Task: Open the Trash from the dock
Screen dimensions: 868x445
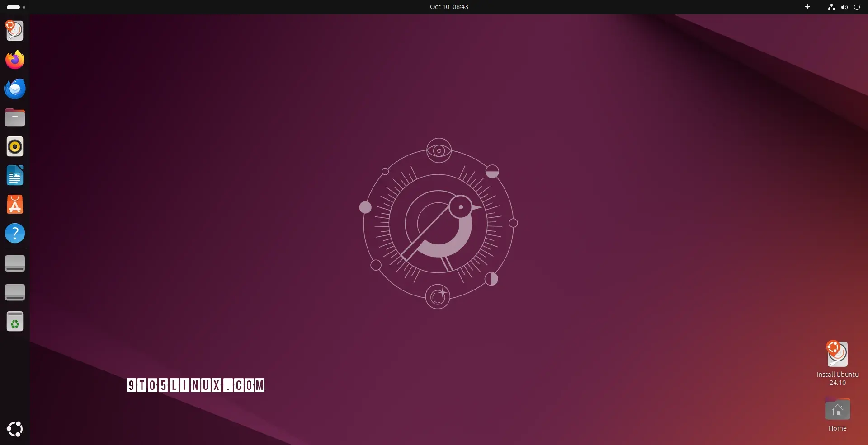Action: 14,321
